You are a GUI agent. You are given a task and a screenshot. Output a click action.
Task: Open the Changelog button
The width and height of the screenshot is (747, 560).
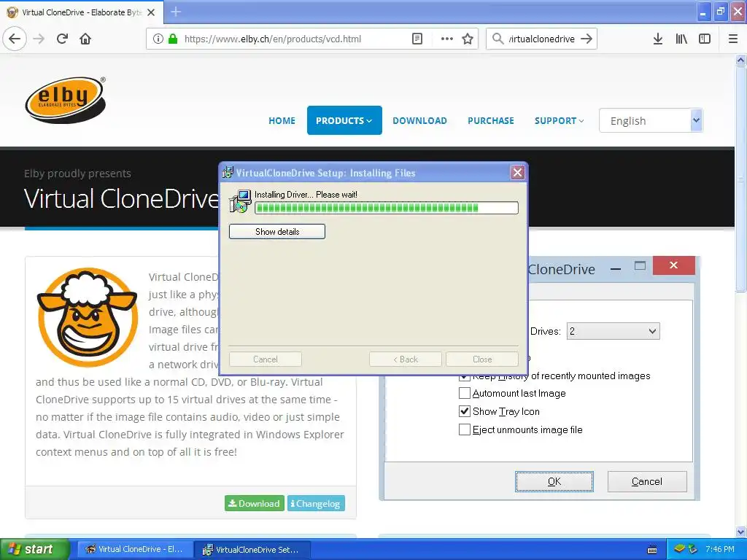(x=316, y=503)
